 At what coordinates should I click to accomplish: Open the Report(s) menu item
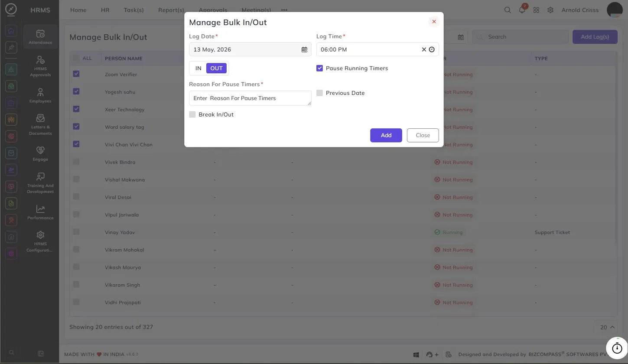click(171, 10)
